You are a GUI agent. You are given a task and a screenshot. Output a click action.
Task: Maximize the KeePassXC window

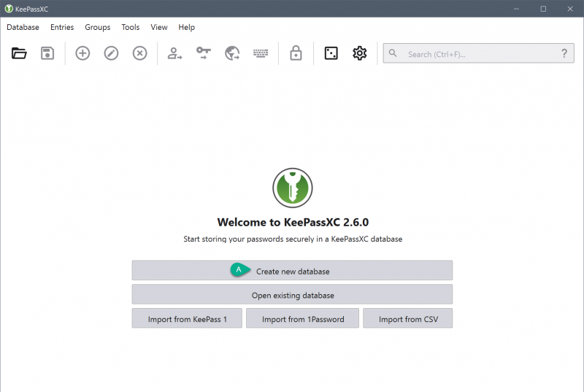[543, 9]
